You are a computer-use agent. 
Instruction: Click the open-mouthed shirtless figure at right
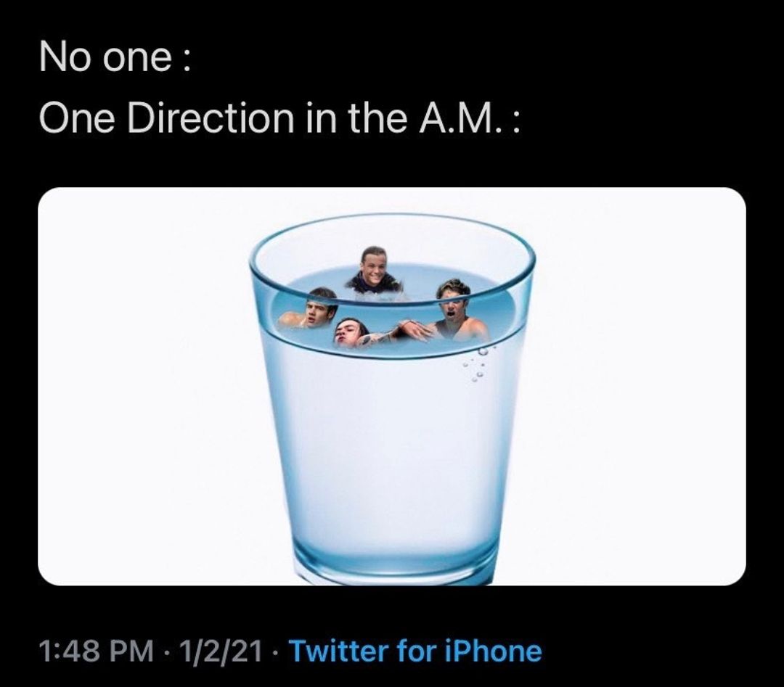(457, 310)
